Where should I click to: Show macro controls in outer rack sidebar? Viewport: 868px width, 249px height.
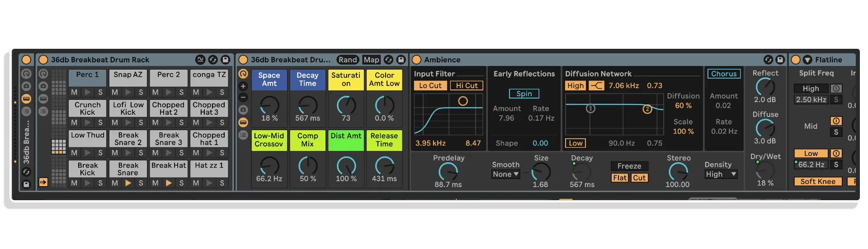click(x=27, y=74)
